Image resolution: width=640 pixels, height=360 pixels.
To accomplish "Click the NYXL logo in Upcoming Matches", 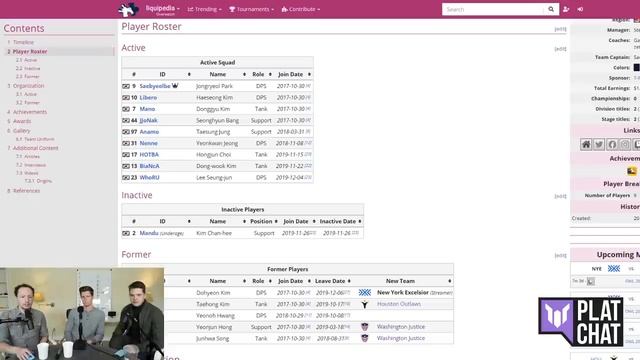I will [x=613, y=269].
